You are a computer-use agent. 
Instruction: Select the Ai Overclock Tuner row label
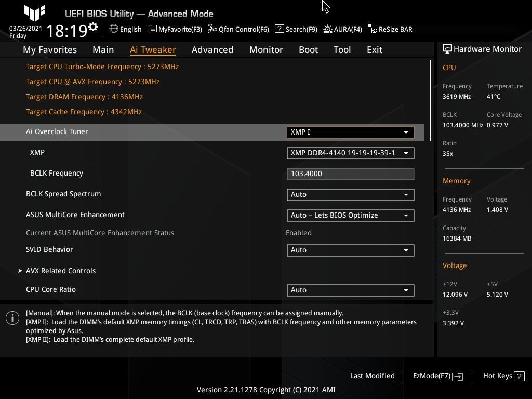tap(57, 131)
